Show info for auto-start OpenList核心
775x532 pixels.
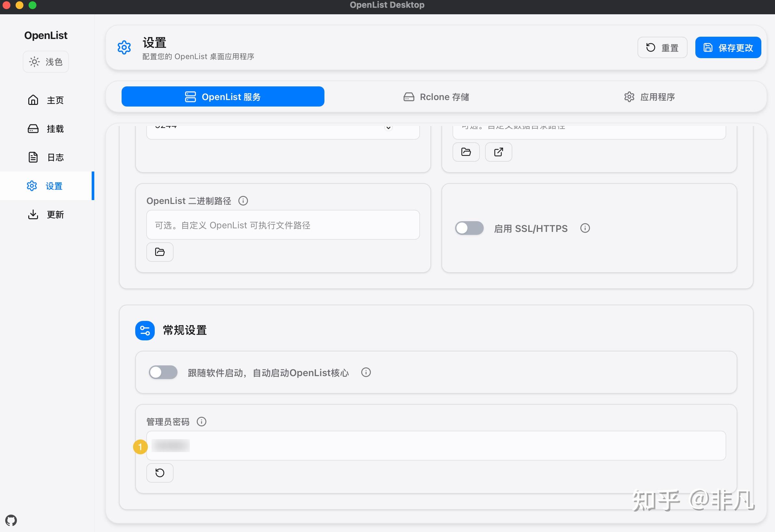(x=366, y=372)
